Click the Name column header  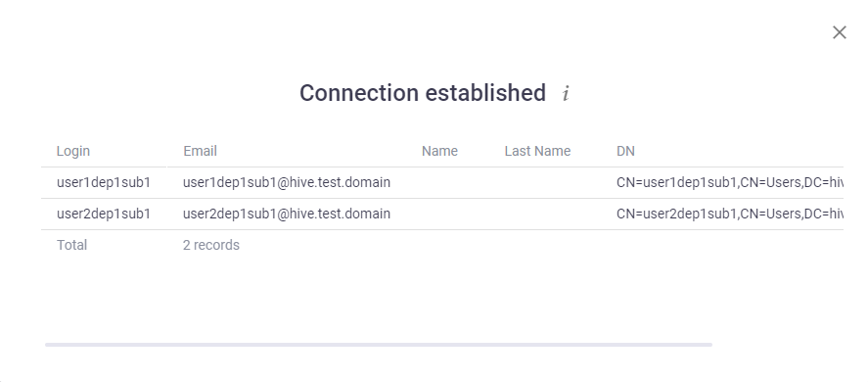(439, 151)
